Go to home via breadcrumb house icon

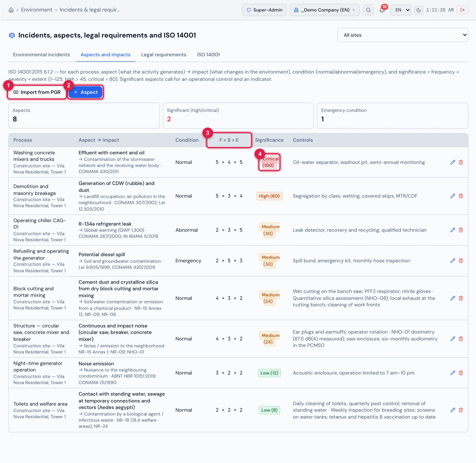11,10
